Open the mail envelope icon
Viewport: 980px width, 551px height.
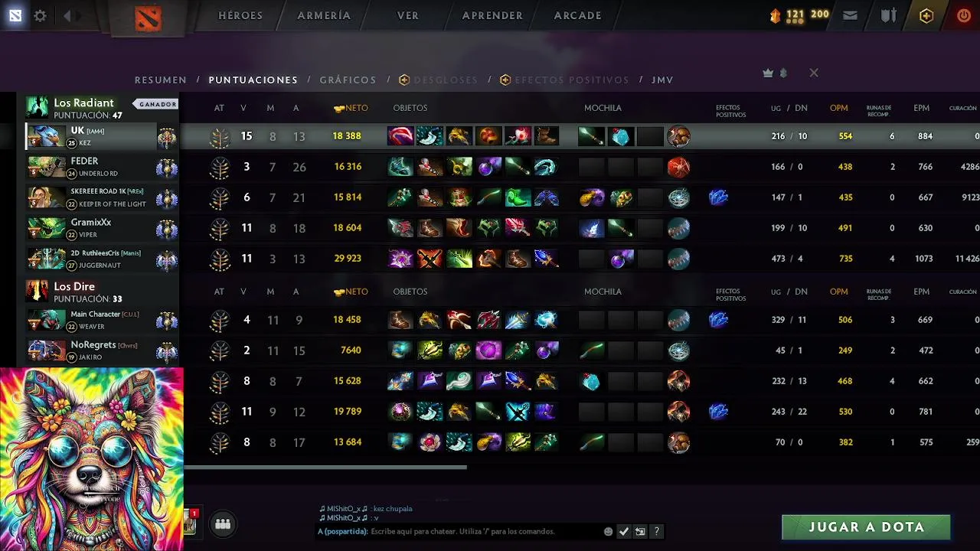click(850, 15)
